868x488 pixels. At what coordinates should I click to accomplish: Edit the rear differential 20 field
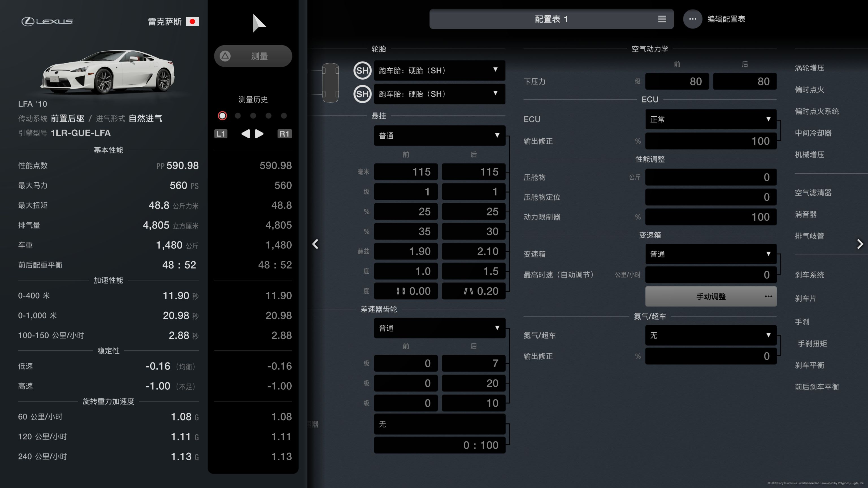pyautogui.click(x=474, y=383)
